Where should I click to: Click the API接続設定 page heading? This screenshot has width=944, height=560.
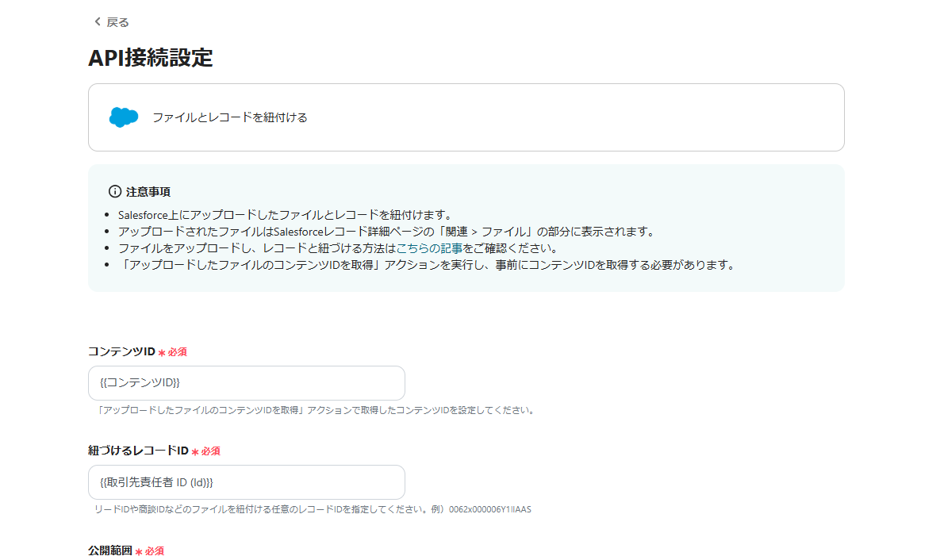pyautogui.click(x=151, y=58)
